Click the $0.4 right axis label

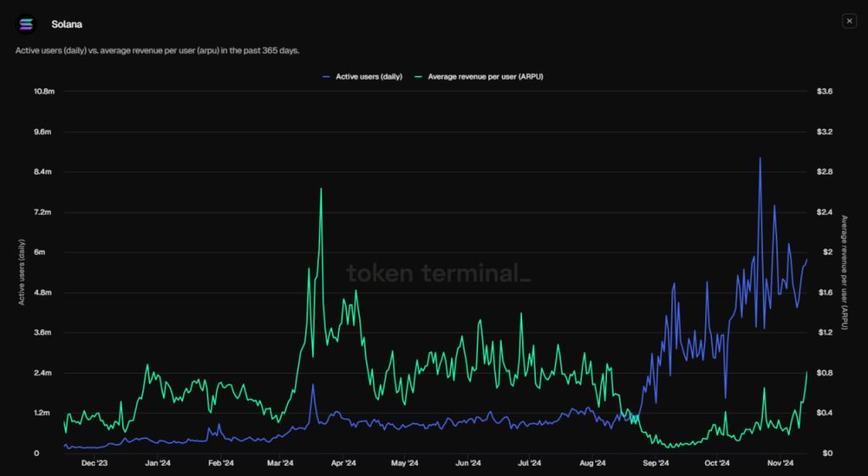click(824, 413)
